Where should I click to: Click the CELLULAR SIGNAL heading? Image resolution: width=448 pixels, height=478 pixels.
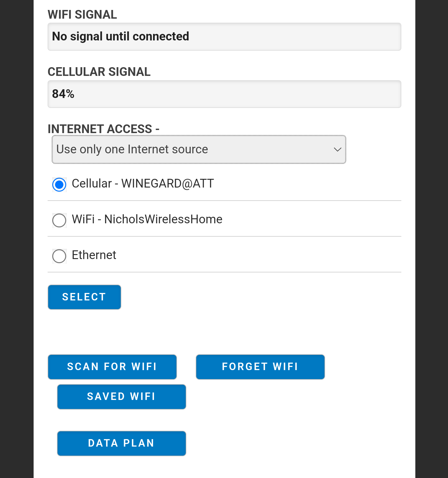coord(99,72)
